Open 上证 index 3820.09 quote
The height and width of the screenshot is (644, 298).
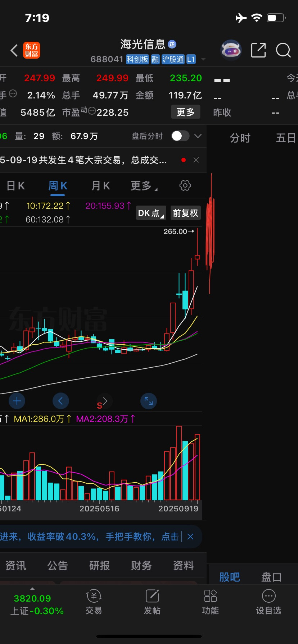coord(37,604)
